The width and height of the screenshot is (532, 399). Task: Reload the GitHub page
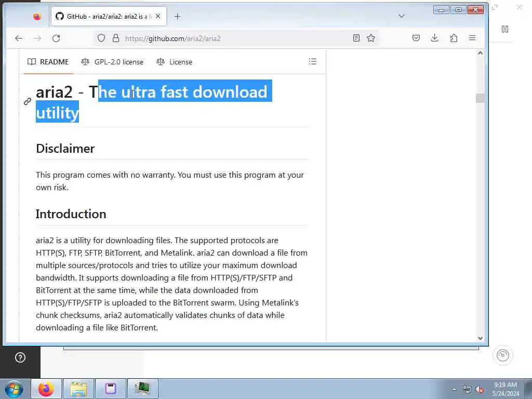coord(56,38)
